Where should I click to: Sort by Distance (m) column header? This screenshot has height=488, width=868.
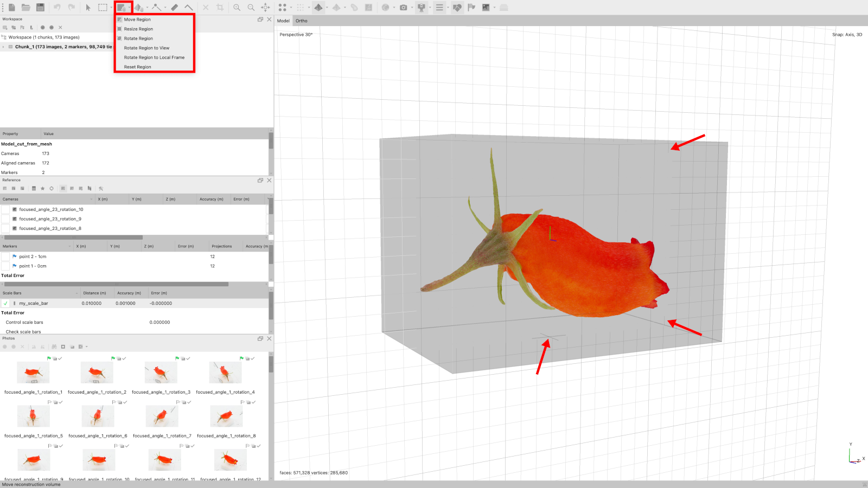click(97, 293)
